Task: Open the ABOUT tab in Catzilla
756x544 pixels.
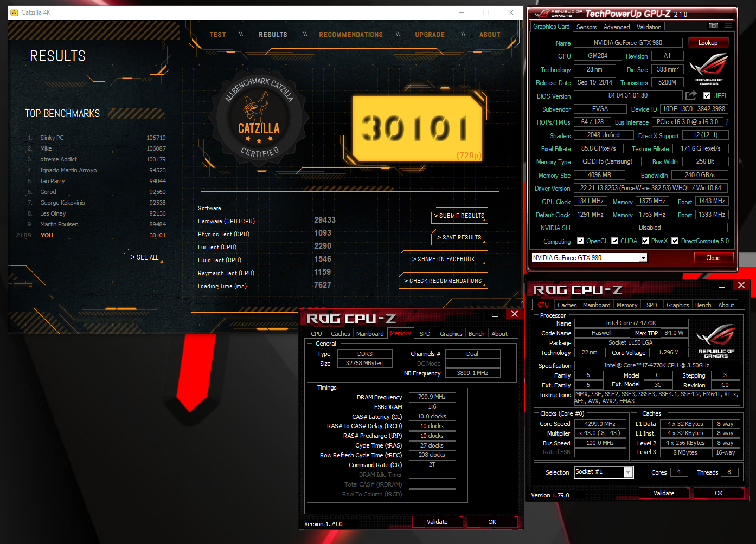Action: tap(490, 35)
